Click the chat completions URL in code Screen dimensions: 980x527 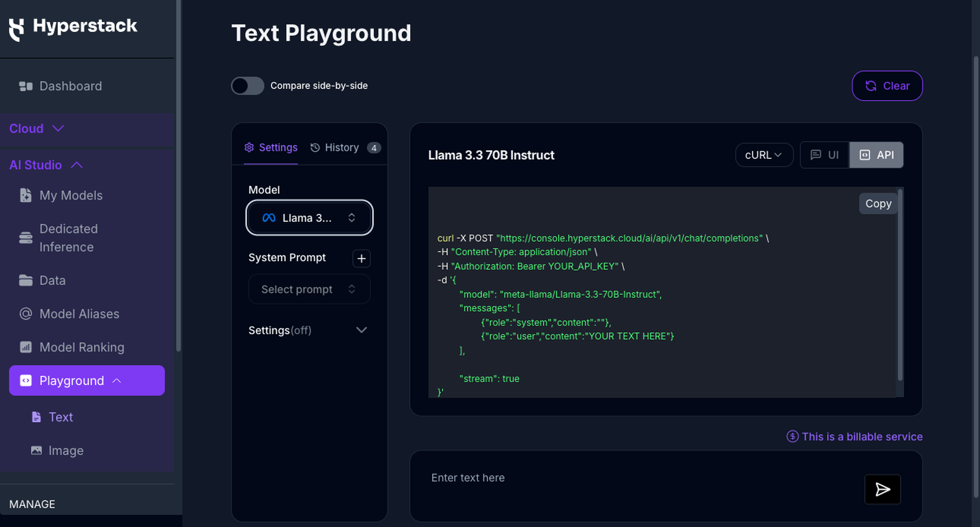629,238
